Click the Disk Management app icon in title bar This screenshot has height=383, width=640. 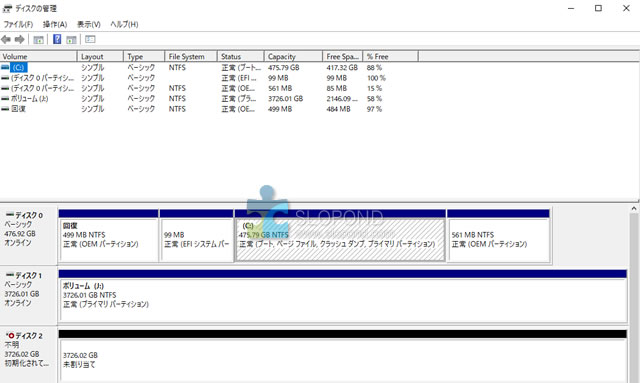tap(7, 8)
